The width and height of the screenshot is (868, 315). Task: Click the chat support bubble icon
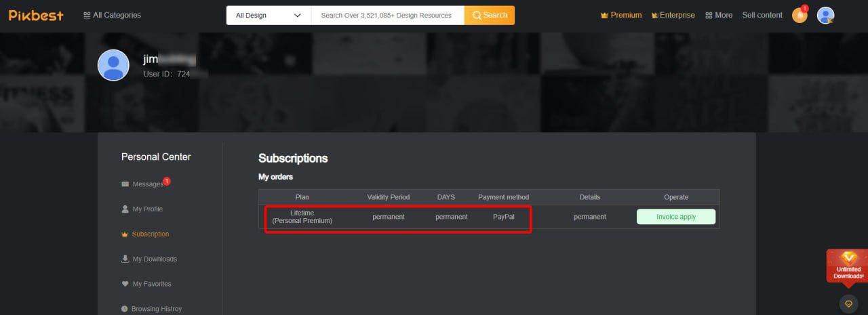[848, 303]
